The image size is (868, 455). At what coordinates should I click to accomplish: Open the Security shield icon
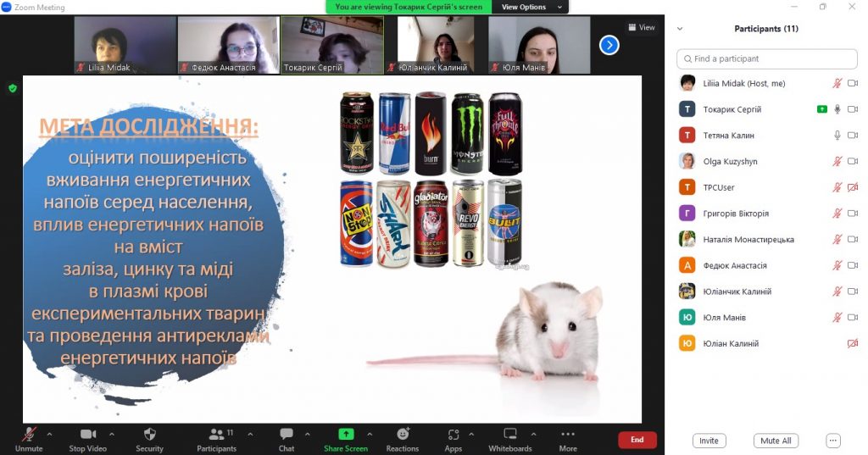coord(149,435)
